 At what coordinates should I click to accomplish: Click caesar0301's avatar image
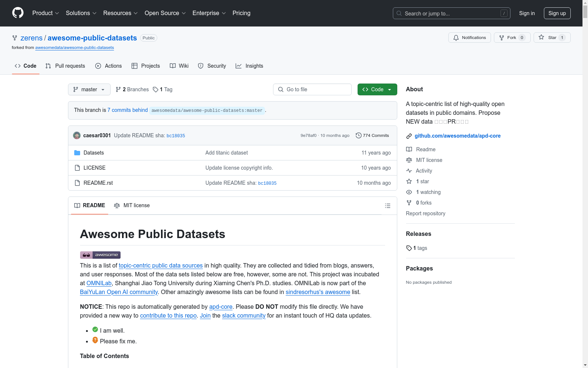tap(77, 135)
